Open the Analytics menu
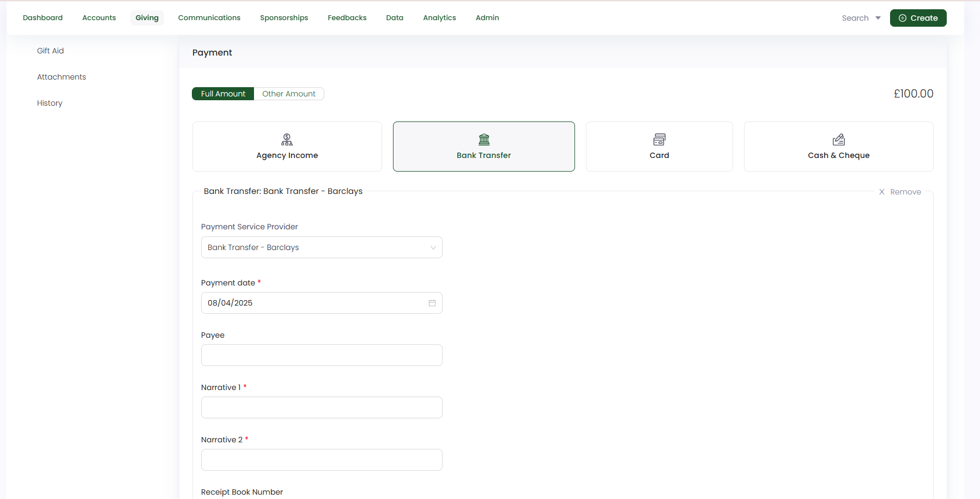Screen dimensions: 980x499 439,18
